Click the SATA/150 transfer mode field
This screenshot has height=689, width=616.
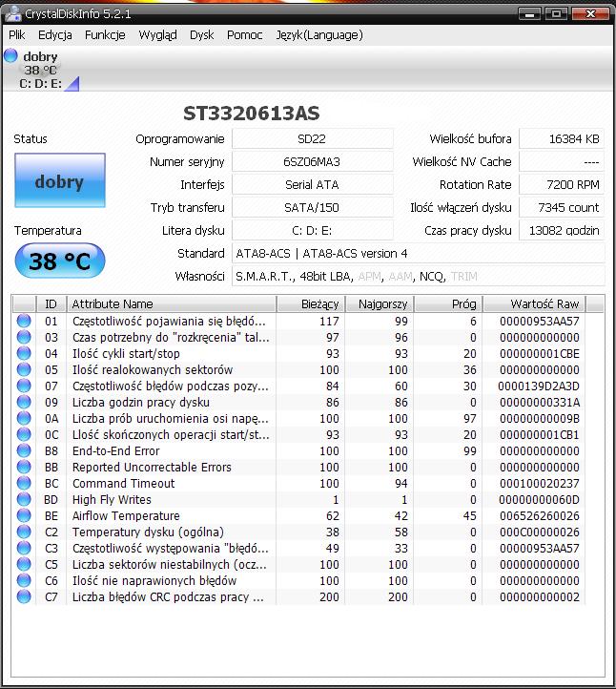coord(312,207)
